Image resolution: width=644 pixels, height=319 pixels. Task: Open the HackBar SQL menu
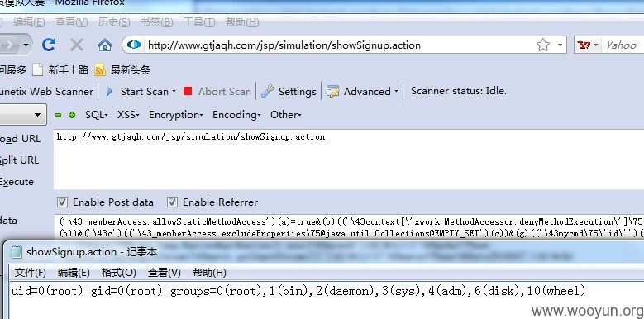tap(97, 115)
